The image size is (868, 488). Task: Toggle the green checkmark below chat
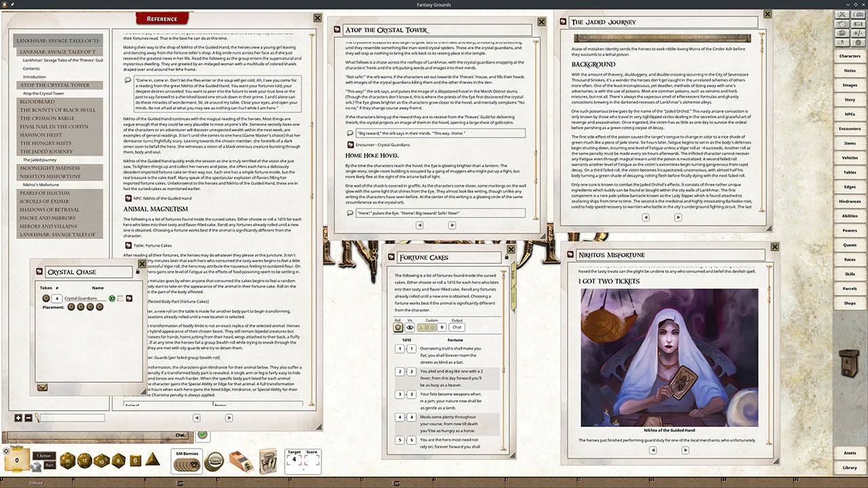(202, 434)
